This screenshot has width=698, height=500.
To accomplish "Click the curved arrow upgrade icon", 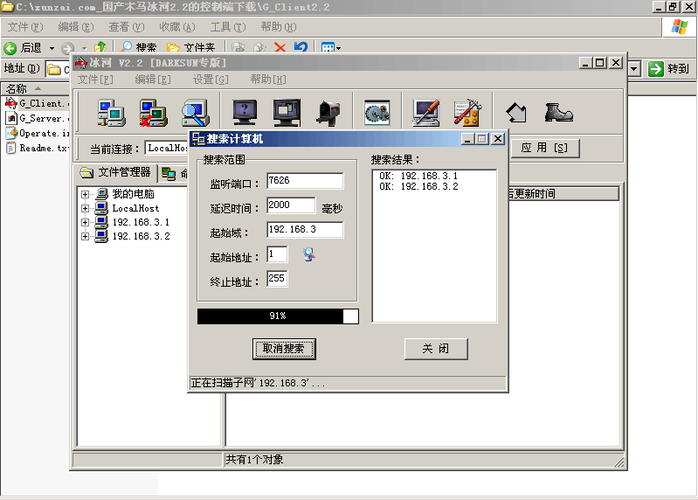I will [x=516, y=113].
